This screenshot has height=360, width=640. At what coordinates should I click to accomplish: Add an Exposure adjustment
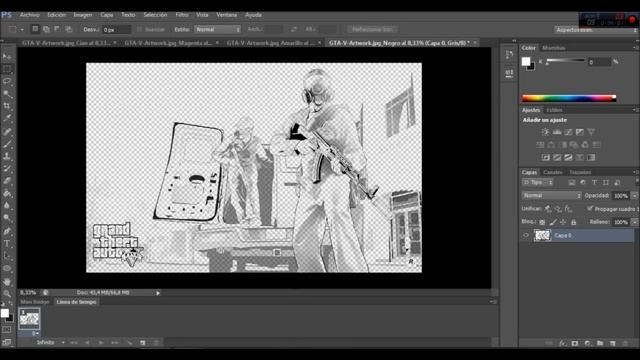coord(580,132)
